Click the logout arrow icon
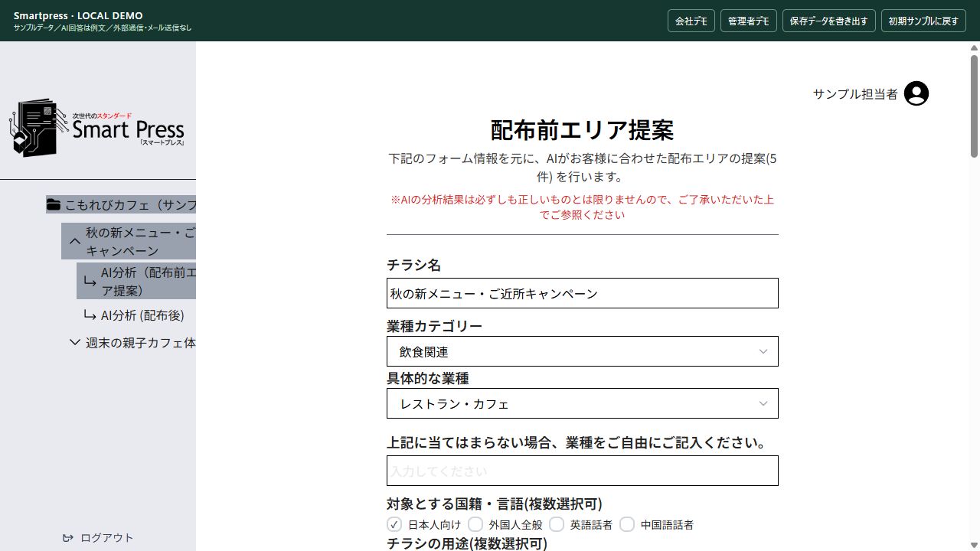 coord(68,538)
